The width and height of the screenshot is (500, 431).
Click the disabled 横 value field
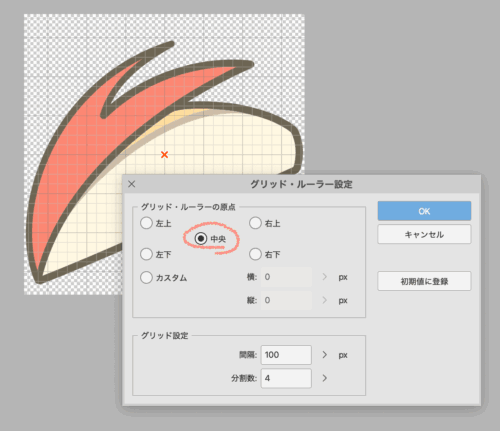point(286,277)
